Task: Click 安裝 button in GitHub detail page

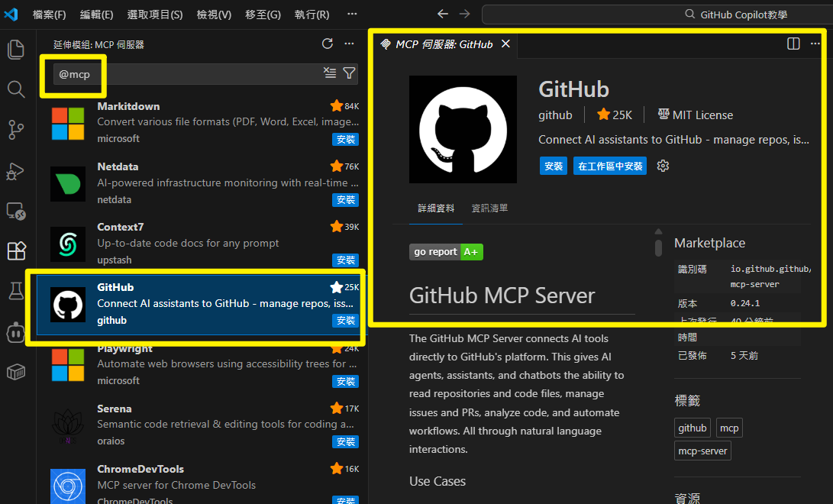Action: [x=554, y=166]
